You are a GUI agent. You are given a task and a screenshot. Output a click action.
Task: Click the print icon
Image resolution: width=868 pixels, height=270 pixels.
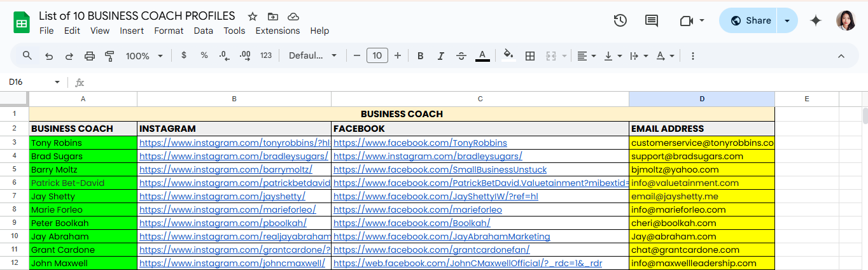90,56
